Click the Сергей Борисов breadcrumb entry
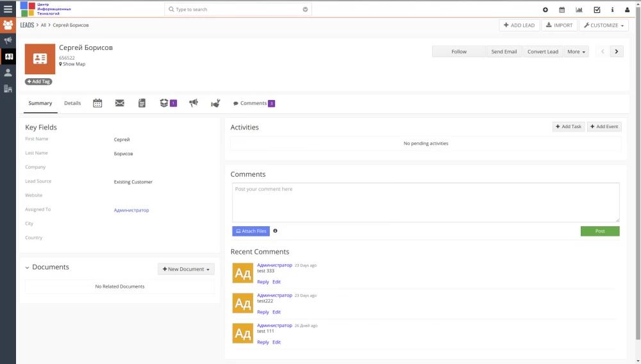This screenshot has width=641, height=364. 71,25
